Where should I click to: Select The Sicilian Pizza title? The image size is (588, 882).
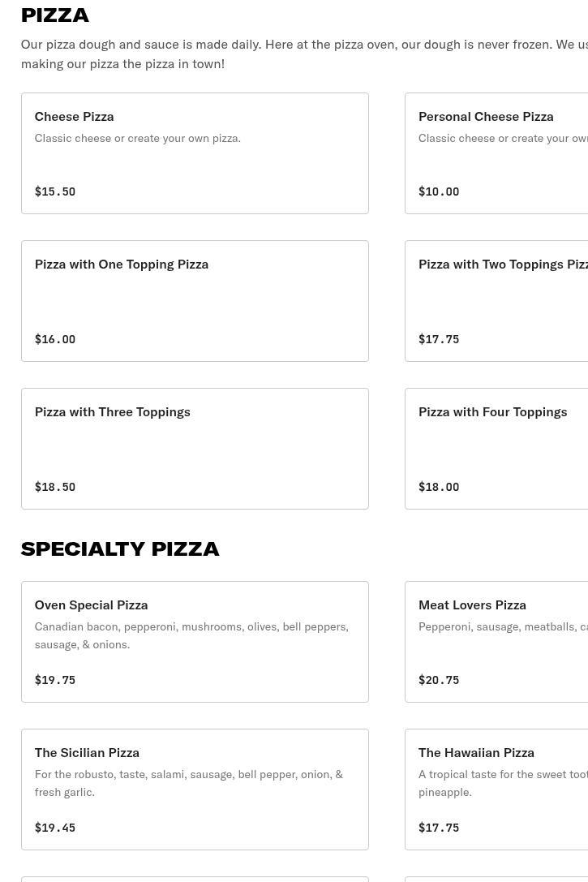point(87,752)
